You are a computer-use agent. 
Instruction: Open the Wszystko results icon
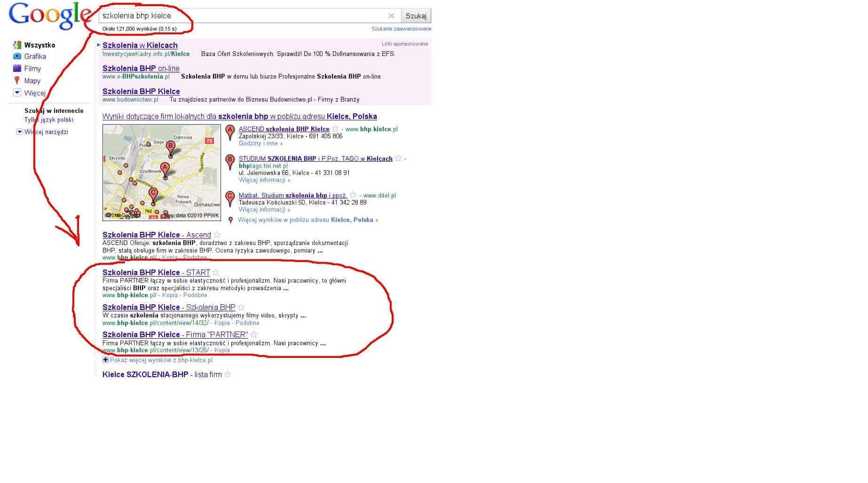click(x=17, y=45)
